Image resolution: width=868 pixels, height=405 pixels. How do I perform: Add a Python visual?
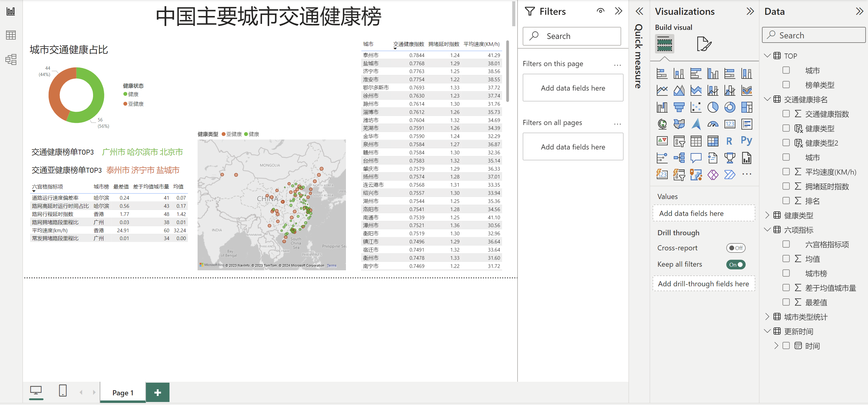click(746, 140)
